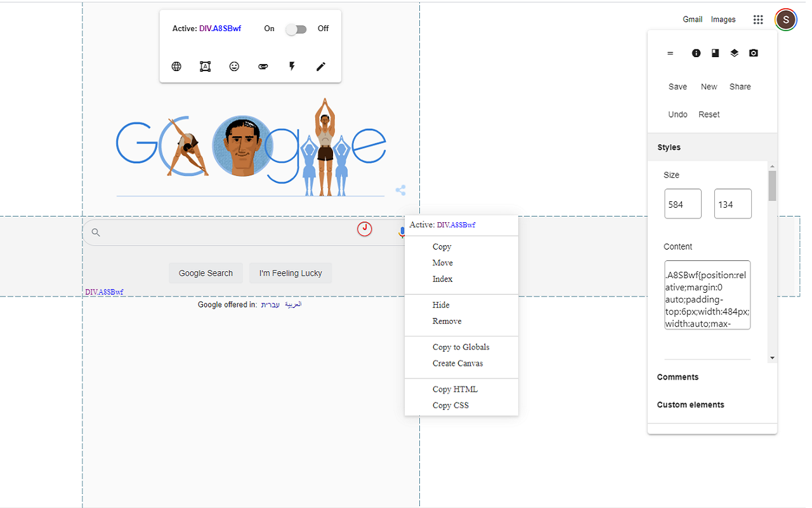Click the bookmark icon in side panel

coord(715,53)
